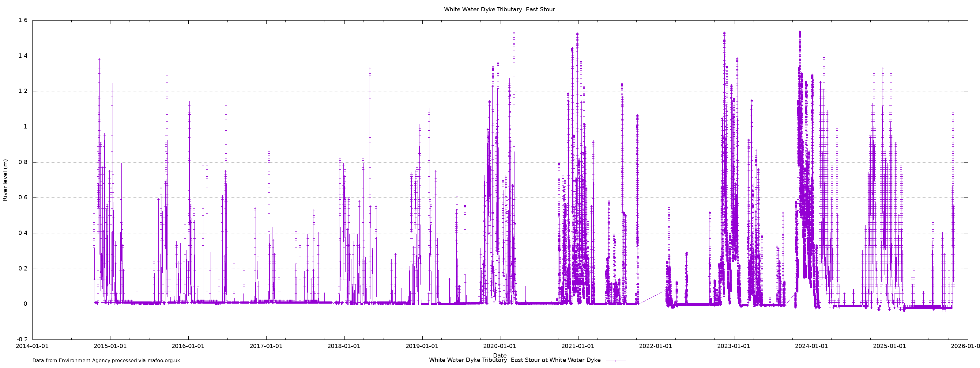This screenshot has width=980, height=368.
Task: Select the 2016-01-01 date tick label
Action: coord(188,346)
